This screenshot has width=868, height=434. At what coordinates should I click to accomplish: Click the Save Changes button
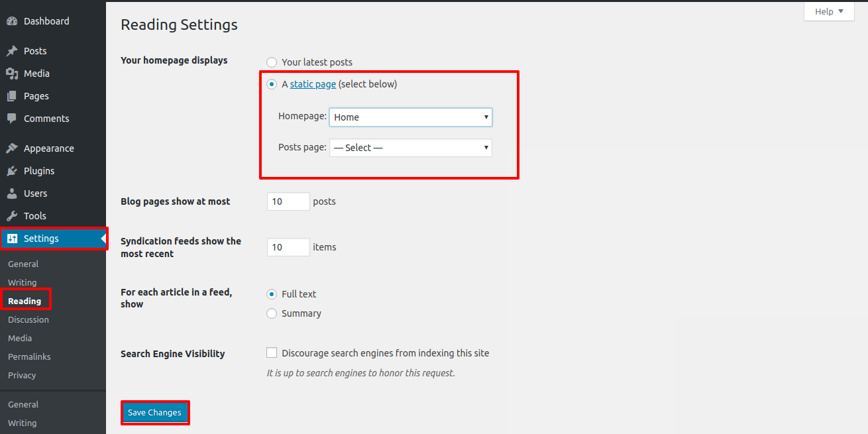(x=154, y=412)
